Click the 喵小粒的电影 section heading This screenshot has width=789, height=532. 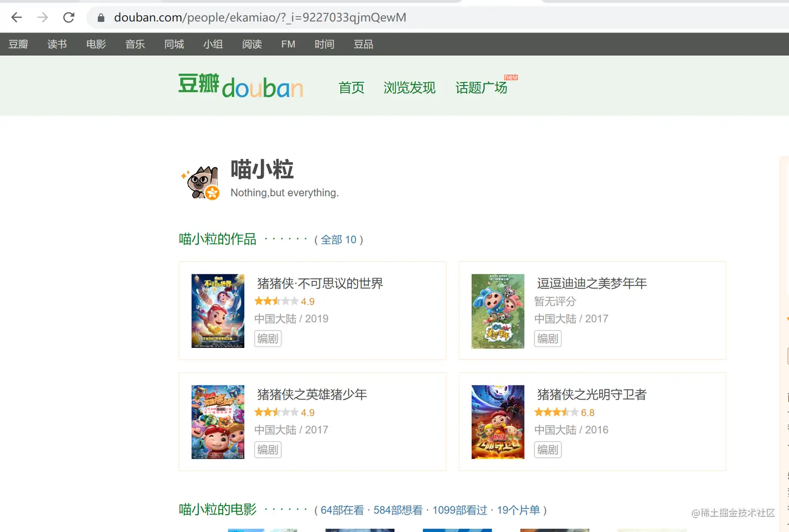tap(218, 510)
